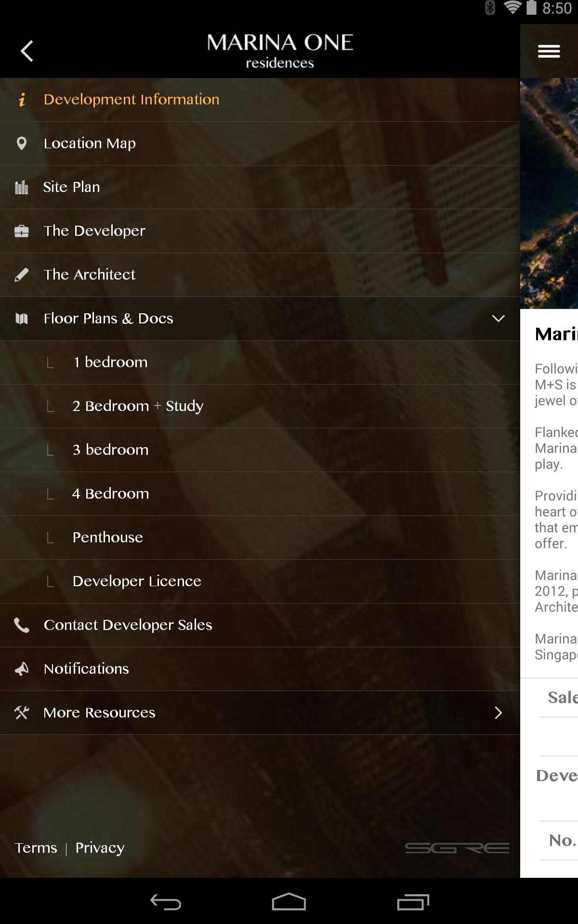
Task: Select Penthouse floor plan
Action: (x=260, y=538)
